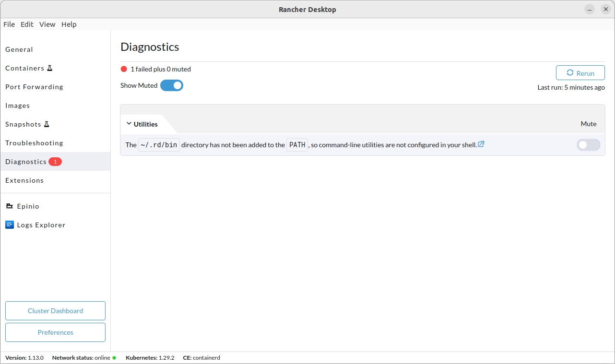615x364 pixels.
Task: Open the File menu
Action: pyautogui.click(x=9, y=24)
